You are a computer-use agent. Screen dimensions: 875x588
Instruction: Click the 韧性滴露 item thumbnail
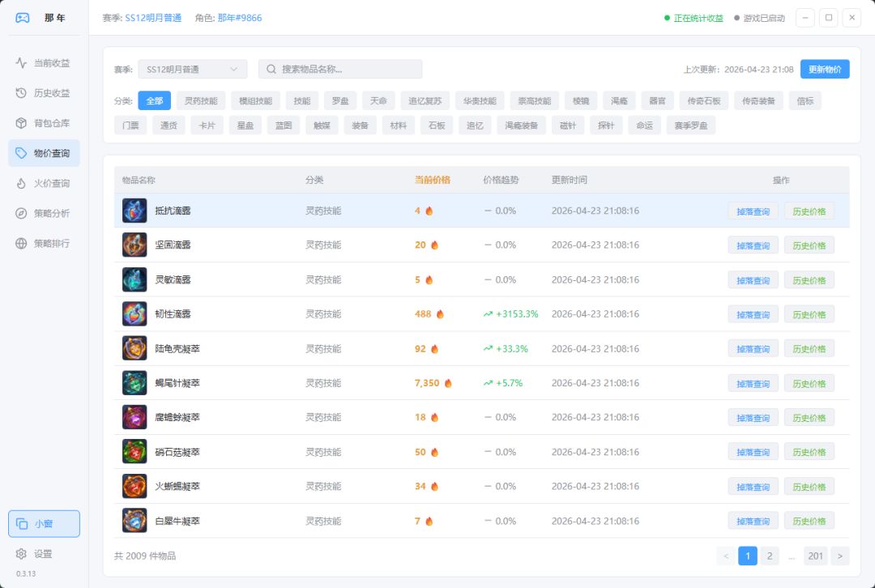coord(134,314)
